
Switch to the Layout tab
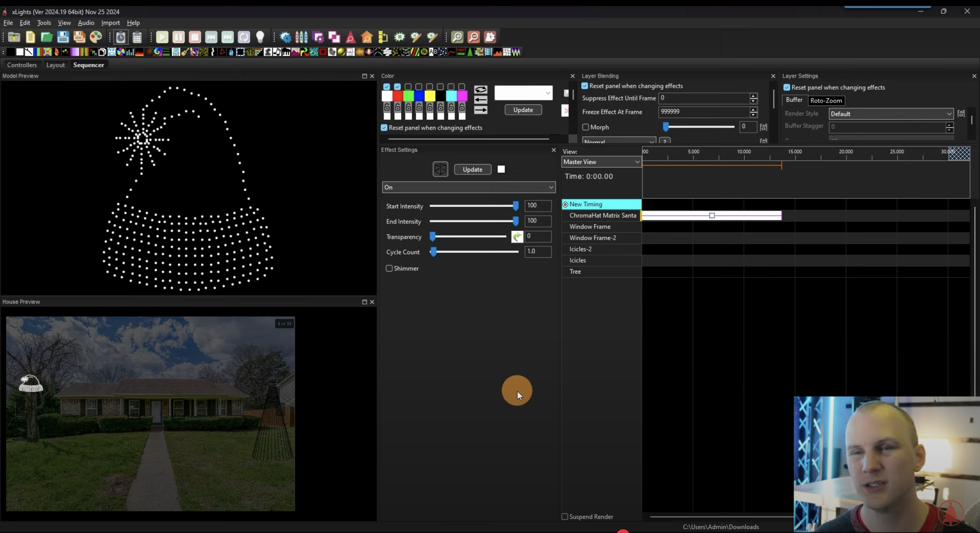pos(55,65)
